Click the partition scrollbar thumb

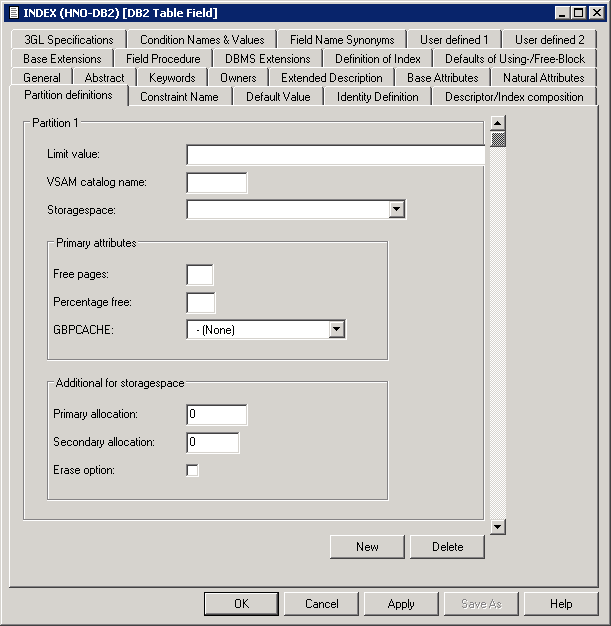(x=498, y=139)
